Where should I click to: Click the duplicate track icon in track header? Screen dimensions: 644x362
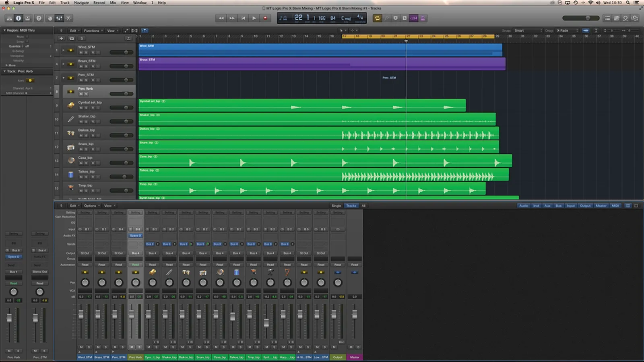pos(72,39)
